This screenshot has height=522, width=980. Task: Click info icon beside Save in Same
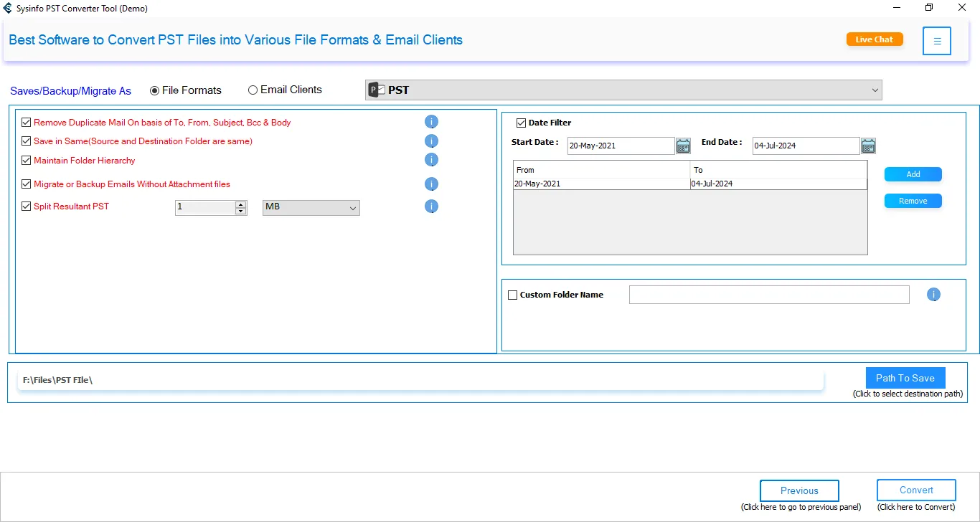[x=431, y=141]
